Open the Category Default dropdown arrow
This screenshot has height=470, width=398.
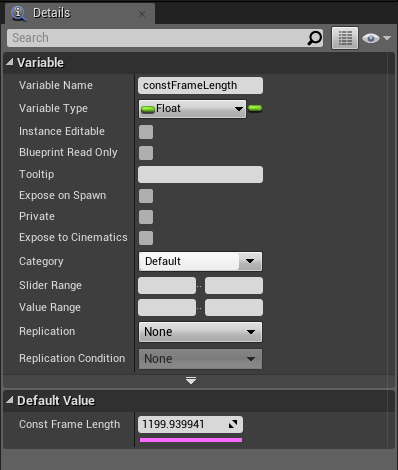click(250, 261)
